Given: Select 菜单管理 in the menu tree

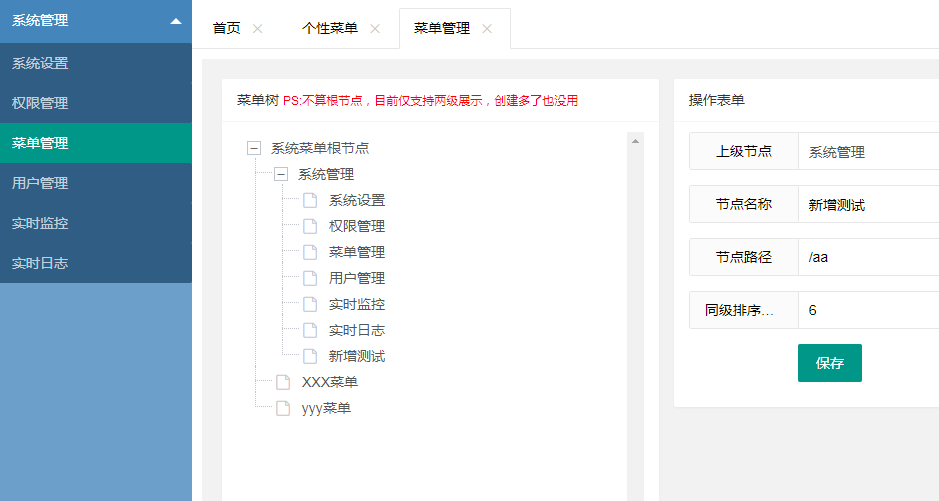Looking at the screenshot, I should tap(356, 252).
